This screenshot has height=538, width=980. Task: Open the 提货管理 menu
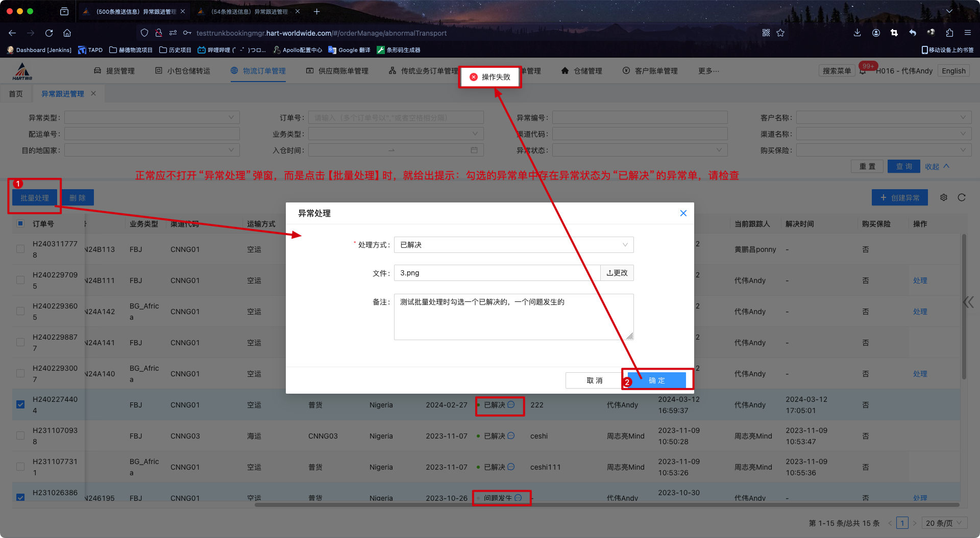(114, 71)
